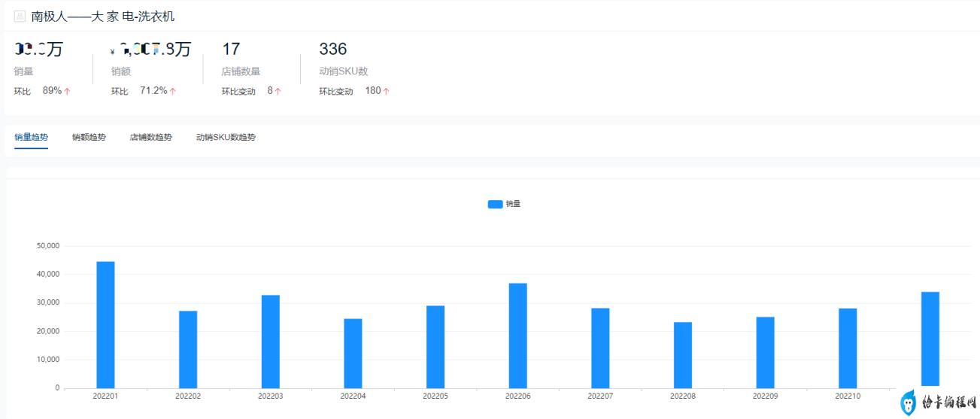Click the 30,000 y-axis label
The width and height of the screenshot is (980, 419).
pyautogui.click(x=47, y=303)
